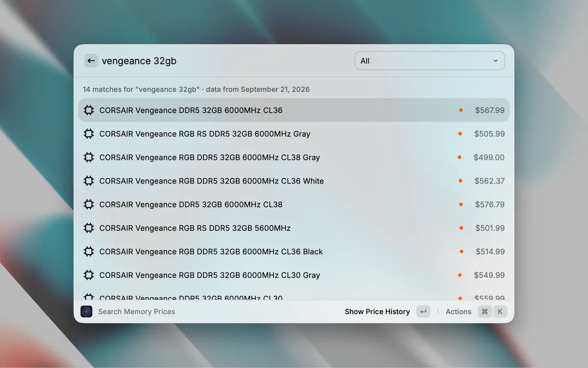This screenshot has width=588, height=368.
Task: Click chip icon for Vengeance DDR5 6000MHz CL36
Action: (89, 110)
